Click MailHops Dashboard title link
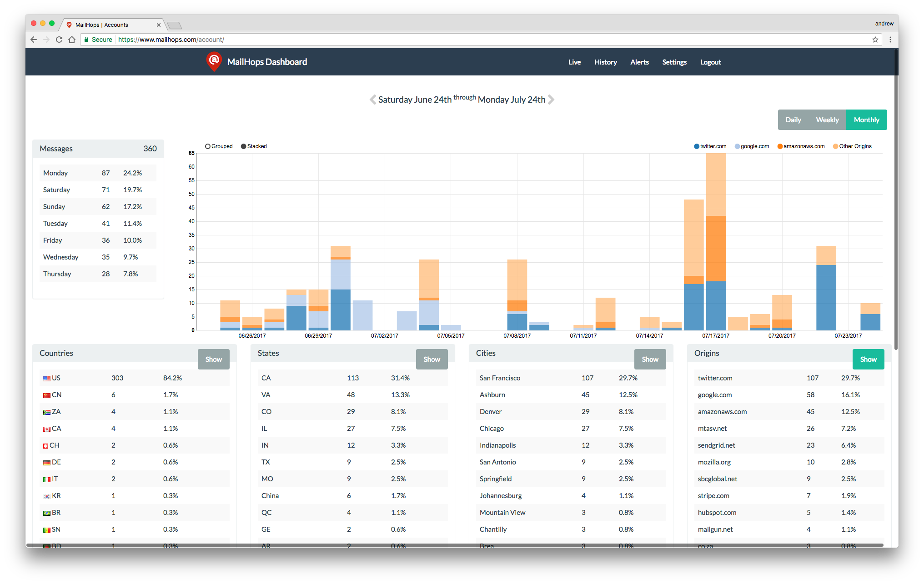This screenshot has height=584, width=924. pos(267,62)
